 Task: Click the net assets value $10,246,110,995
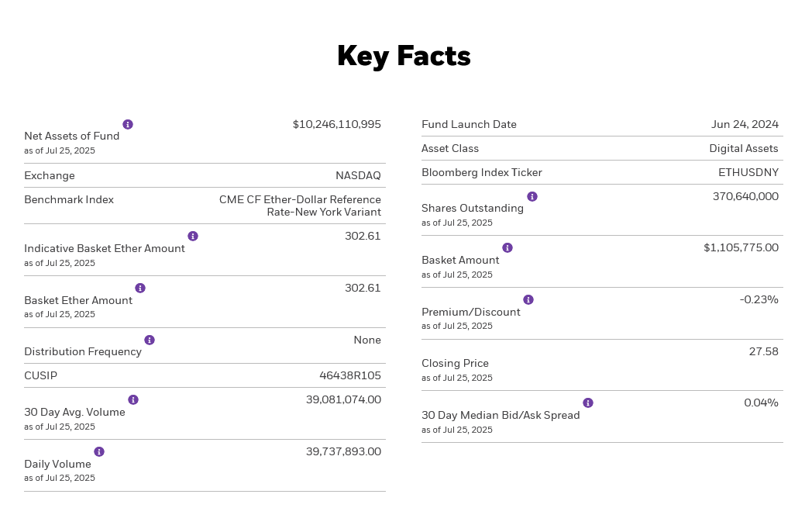[336, 124]
